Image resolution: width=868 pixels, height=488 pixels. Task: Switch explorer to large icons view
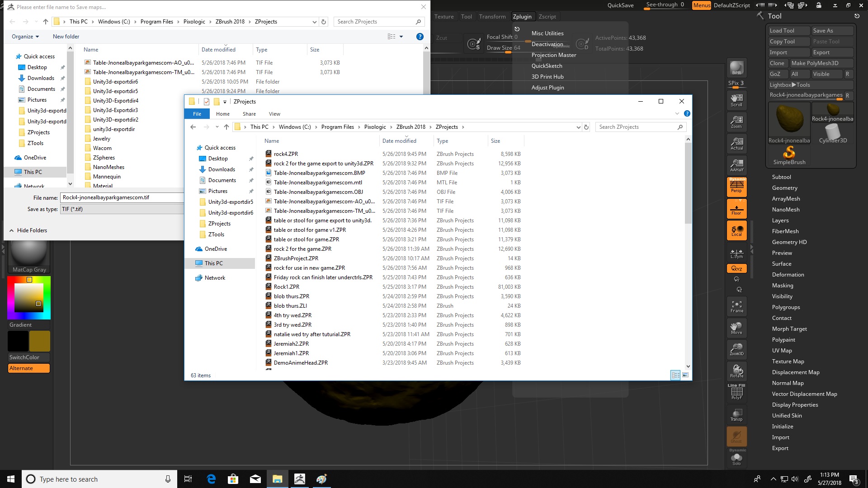685,375
